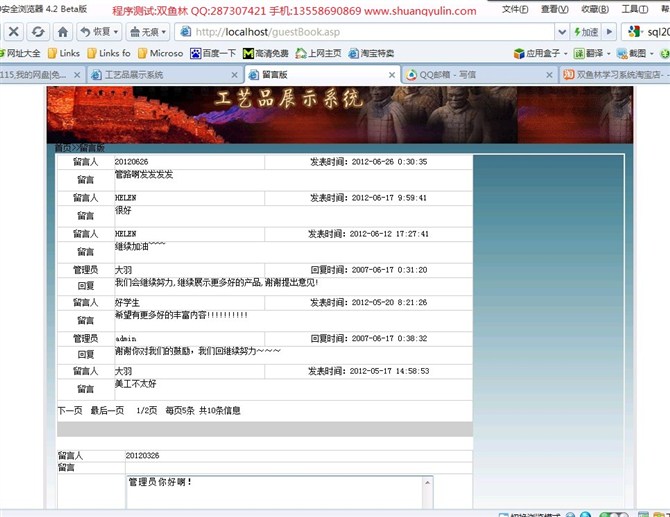Image resolution: width=670 pixels, height=517 pixels.
Task: Close the 115,我的网盘 tab
Action: pyautogui.click(x=77, y=75)
